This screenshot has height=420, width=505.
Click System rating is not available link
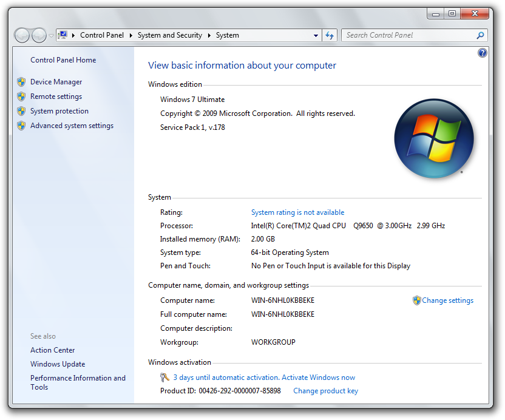(x=297, y=212)
